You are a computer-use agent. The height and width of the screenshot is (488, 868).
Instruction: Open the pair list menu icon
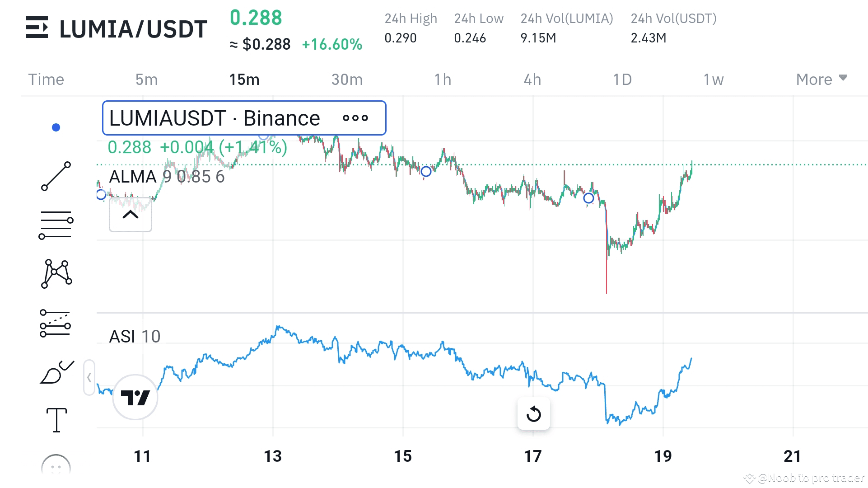37,28
